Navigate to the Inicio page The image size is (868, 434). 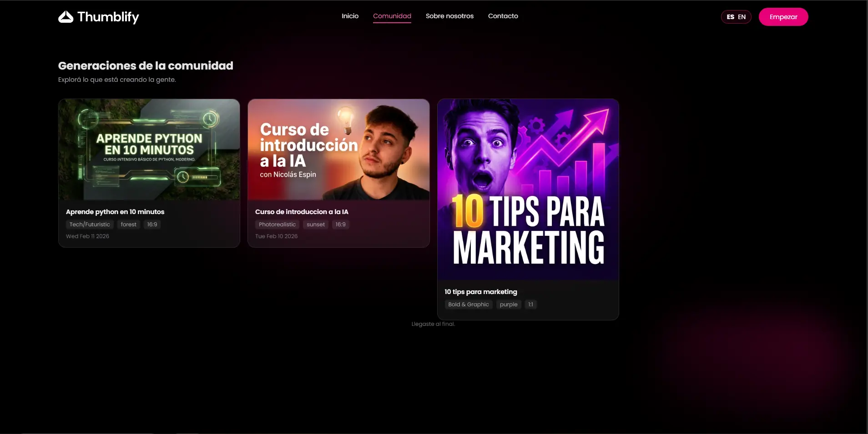point(350,16)
